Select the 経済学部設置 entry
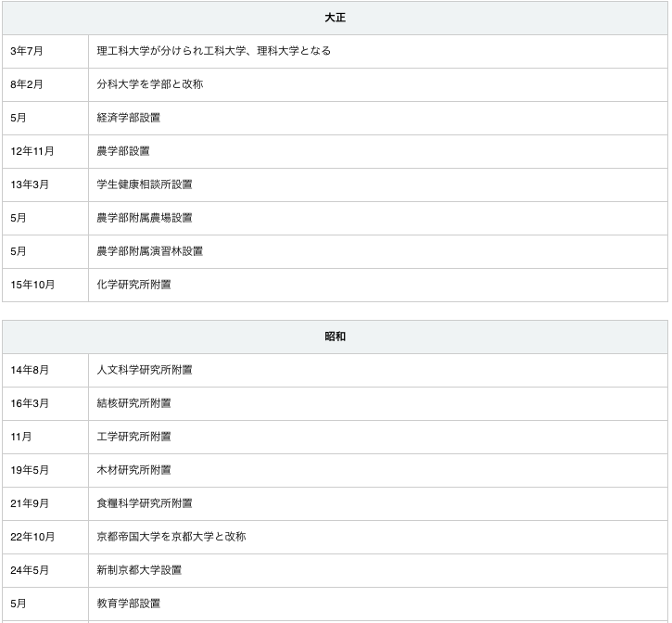The image size is (672, 623). point(378,118)
